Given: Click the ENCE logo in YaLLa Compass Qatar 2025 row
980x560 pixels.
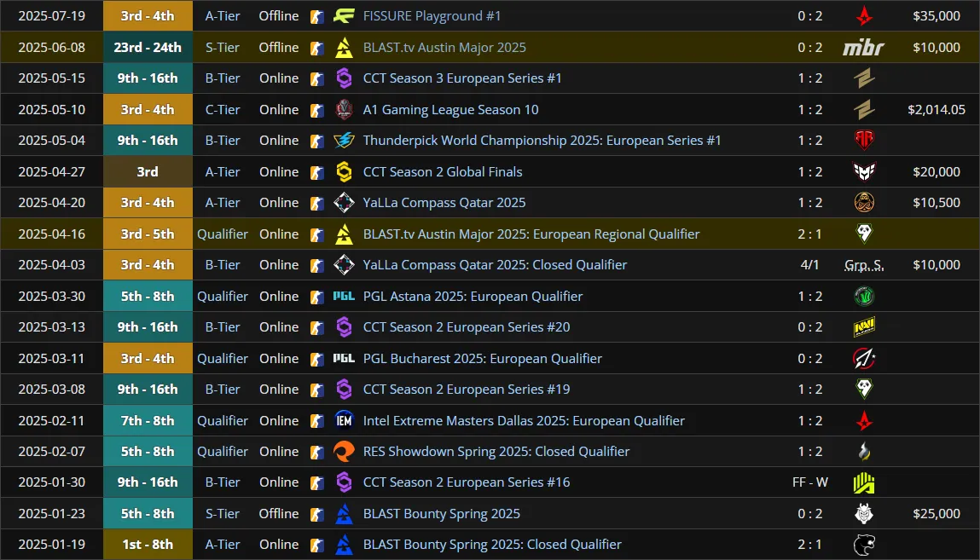Looking at the screenshot, I should (864, 203).
